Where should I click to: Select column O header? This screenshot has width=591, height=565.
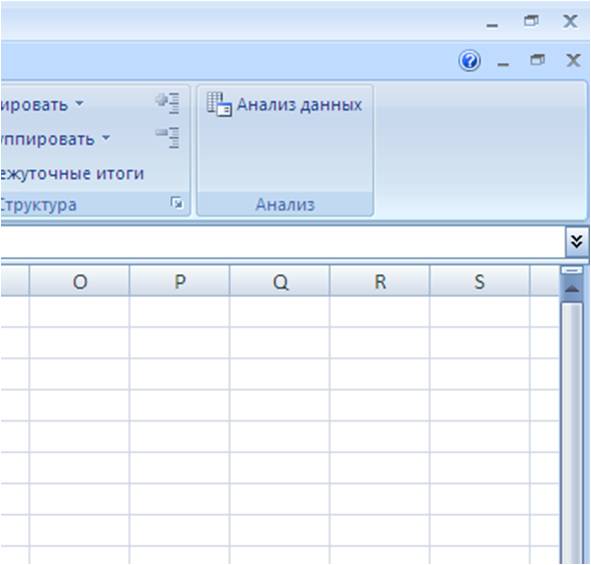(80, 281)
